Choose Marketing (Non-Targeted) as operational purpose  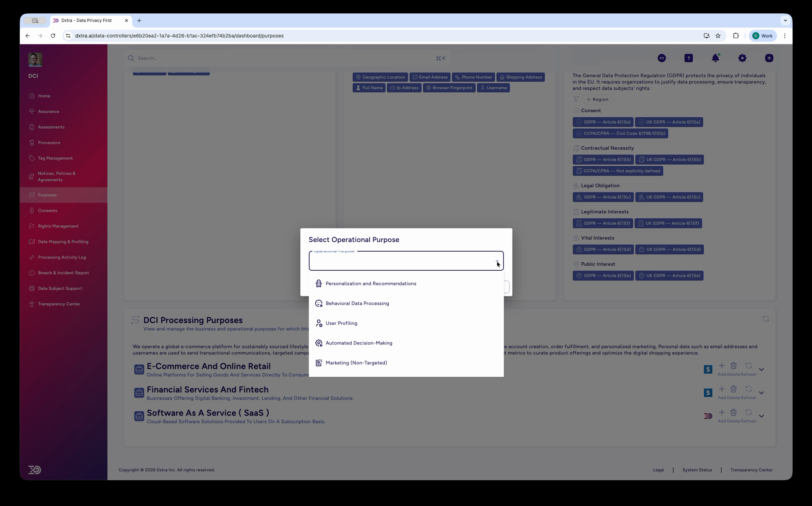pos(356,363)
